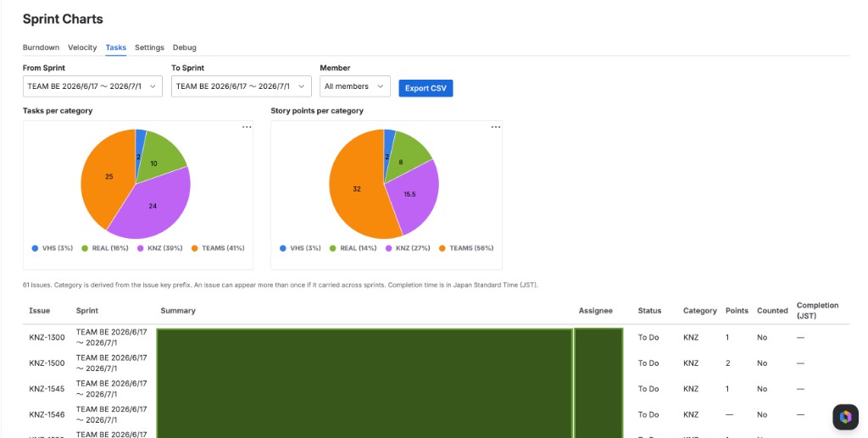Toggle KNZ legend dot in Story points chart
The width and height of the screenshot is (868, 438).
[388, 248]
